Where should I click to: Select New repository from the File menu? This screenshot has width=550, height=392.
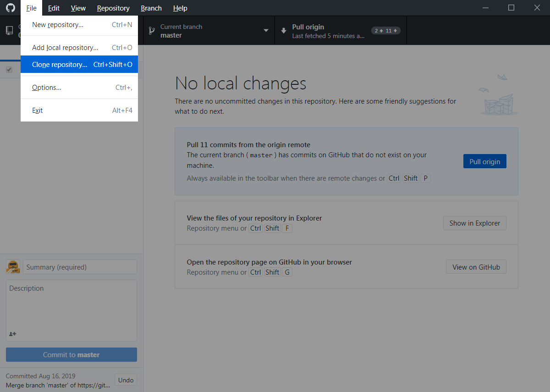click(x=57, y=24)
